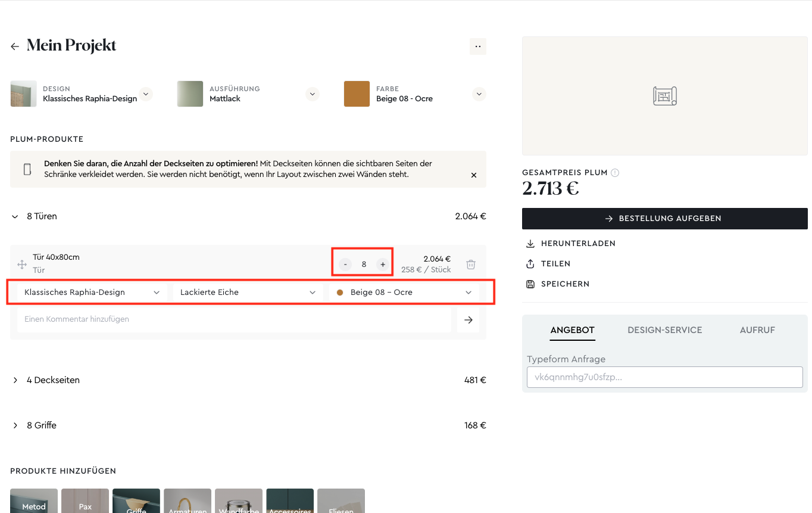Switch to the Aufruf tab
The height and width of the screenshot is (513, 812).
click(x=757, y=330)
